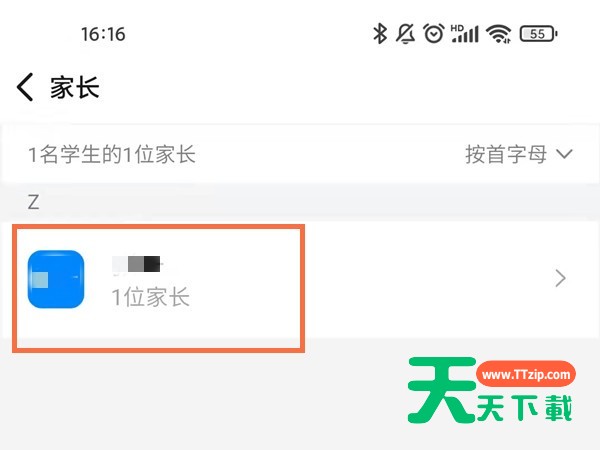Viewport: 600px width, 450px height.
Task: Tap the HD signal strength icon
Action: 465,33
